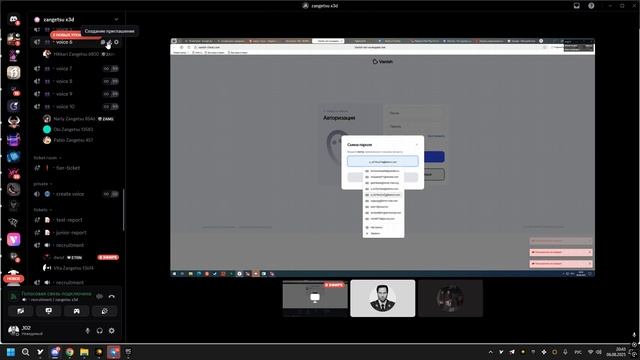Viewport: 640px width, 360px height.
Task: Open Chrome from the taskbar
Action: click(69, 352)
